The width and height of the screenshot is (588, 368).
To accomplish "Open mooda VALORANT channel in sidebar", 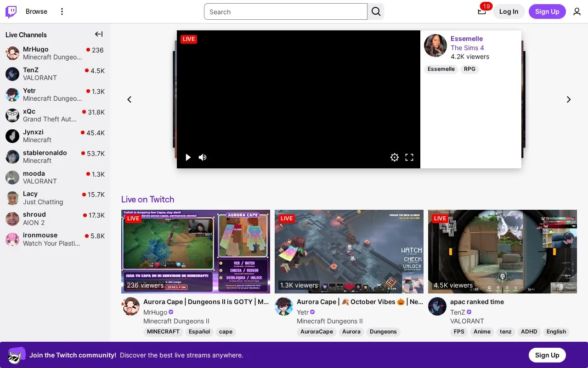I will 55,178.
